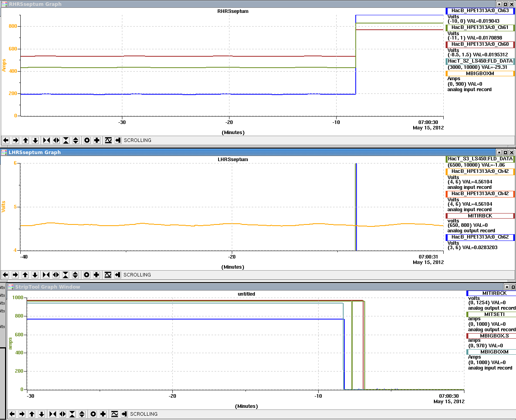The image size is (516, 420).
Task: Pan left in the StripTool Graph Window toolbar
Action: 12,414
